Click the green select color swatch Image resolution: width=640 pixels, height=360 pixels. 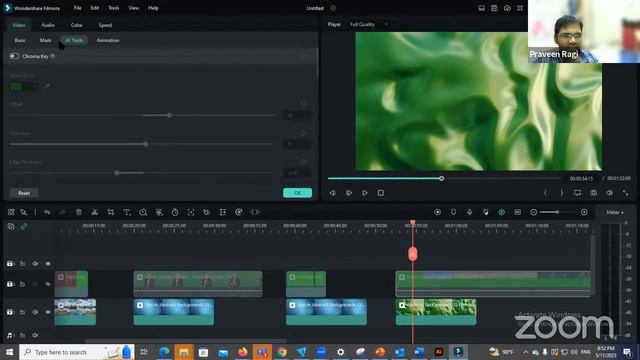tap(17, 87)
